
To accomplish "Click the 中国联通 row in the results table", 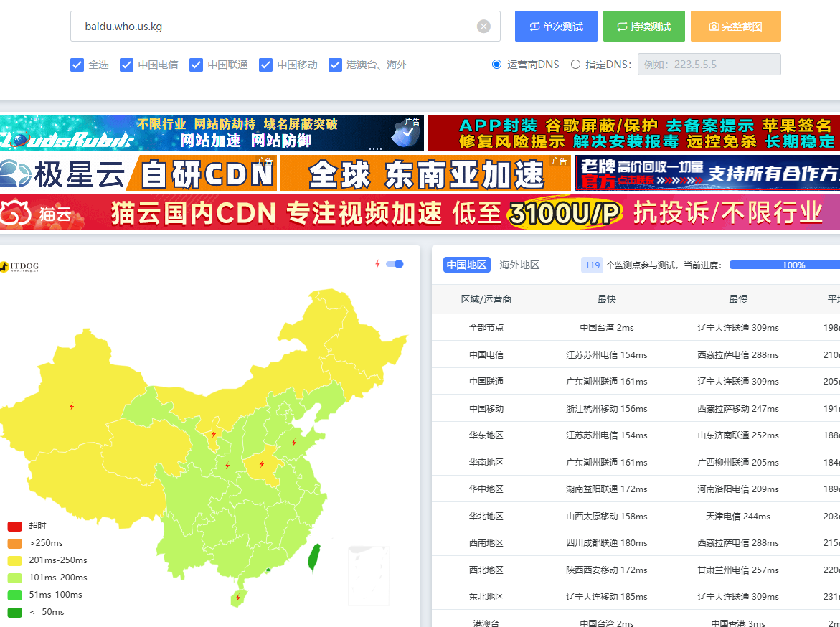I will [636, 381].
